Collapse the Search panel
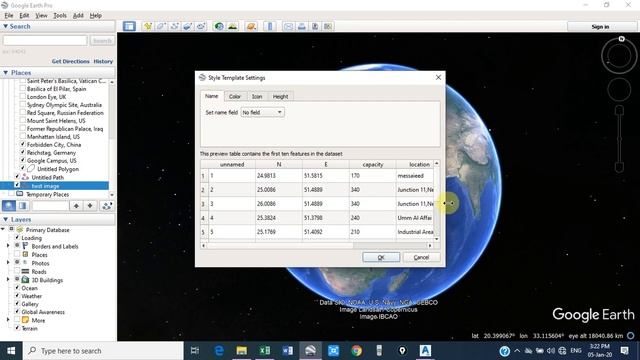The height and width of the screenshot is (360, 640). click(6, 26)
